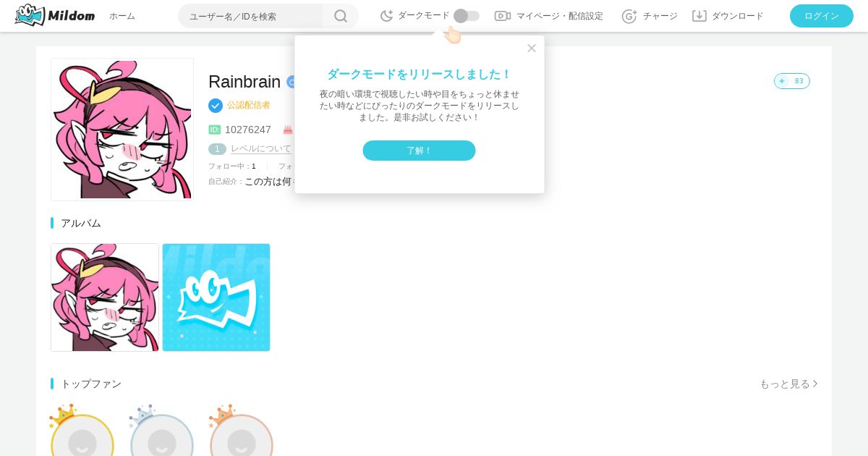The width and height of the screenshot is (868, 456).
Task: Click the green ID badge icon
Action: coord(215,130)
